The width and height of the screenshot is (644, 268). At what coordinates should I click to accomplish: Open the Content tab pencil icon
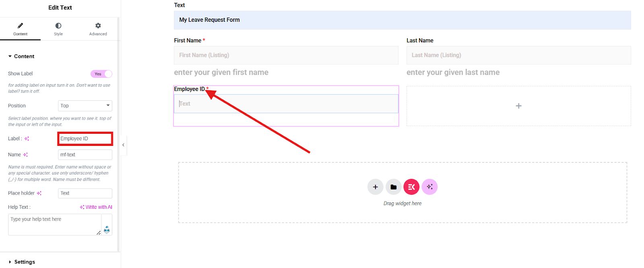[x=20, y=25]
